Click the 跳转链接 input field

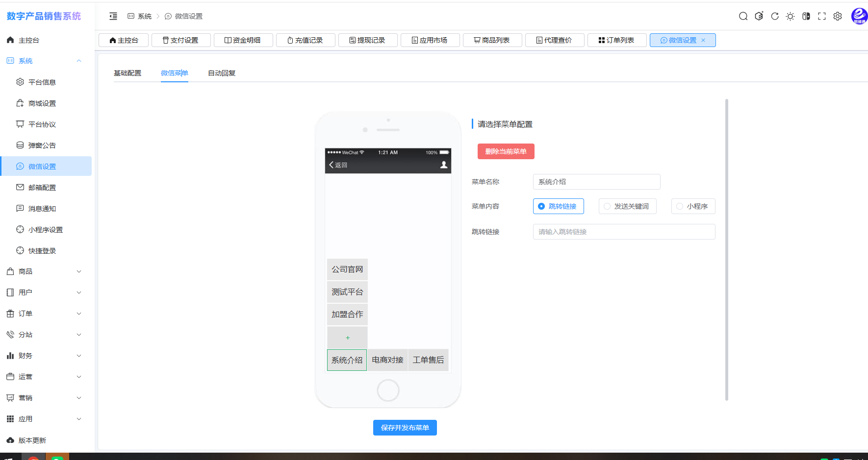[624, 232]
